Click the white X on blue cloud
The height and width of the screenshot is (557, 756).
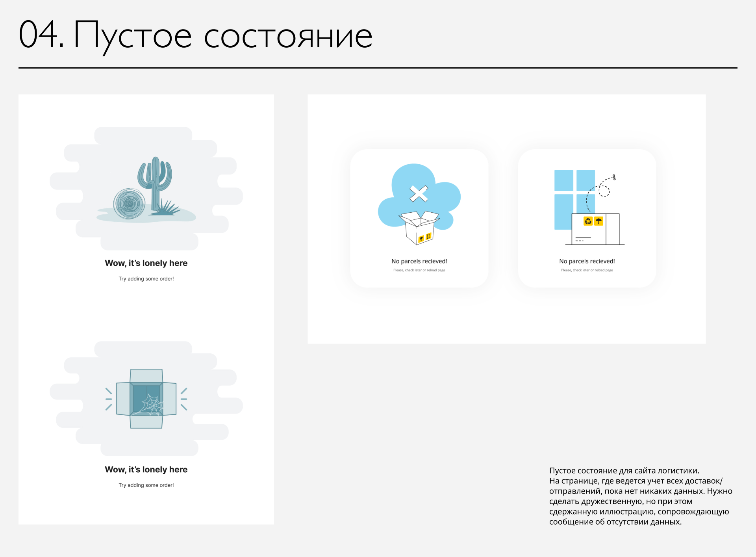[x=419, y=193]
